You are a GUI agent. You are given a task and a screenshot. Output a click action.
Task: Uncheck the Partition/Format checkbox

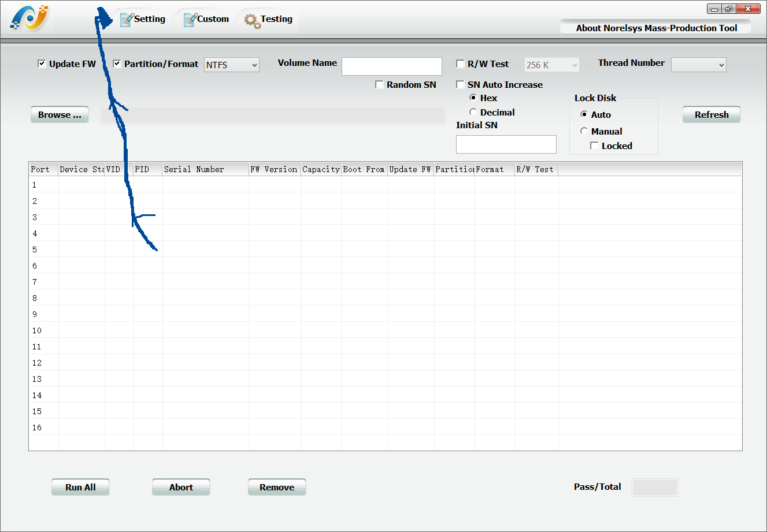tap(117, 64)
